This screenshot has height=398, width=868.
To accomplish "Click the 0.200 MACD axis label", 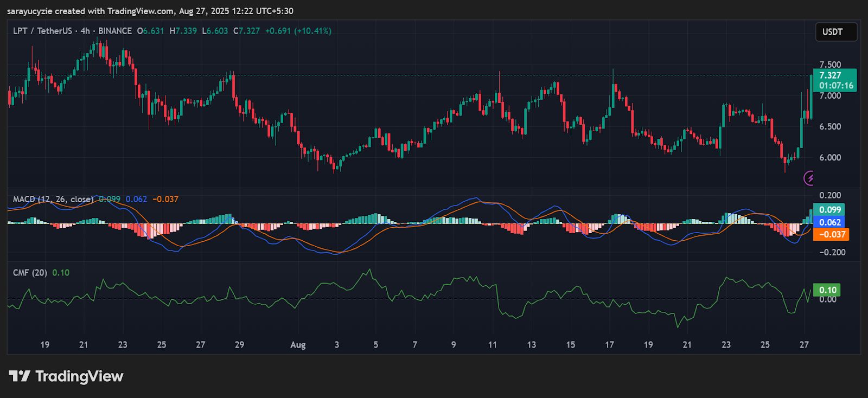I will 830,195.
